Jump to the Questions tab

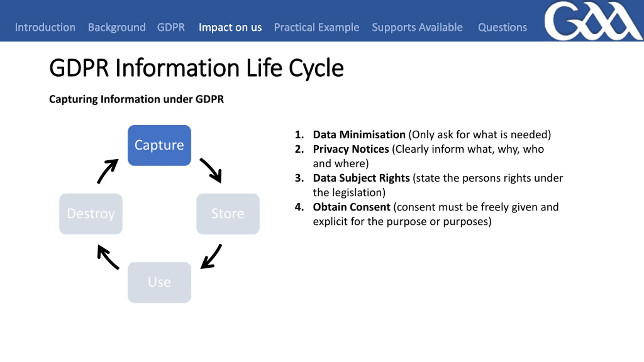(502, 27)
